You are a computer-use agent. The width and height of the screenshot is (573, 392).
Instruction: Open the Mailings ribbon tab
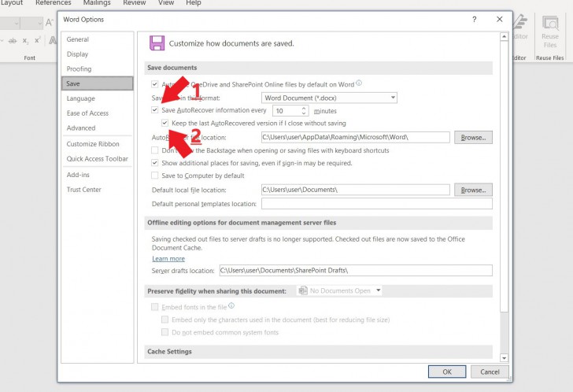pos(97,3)
